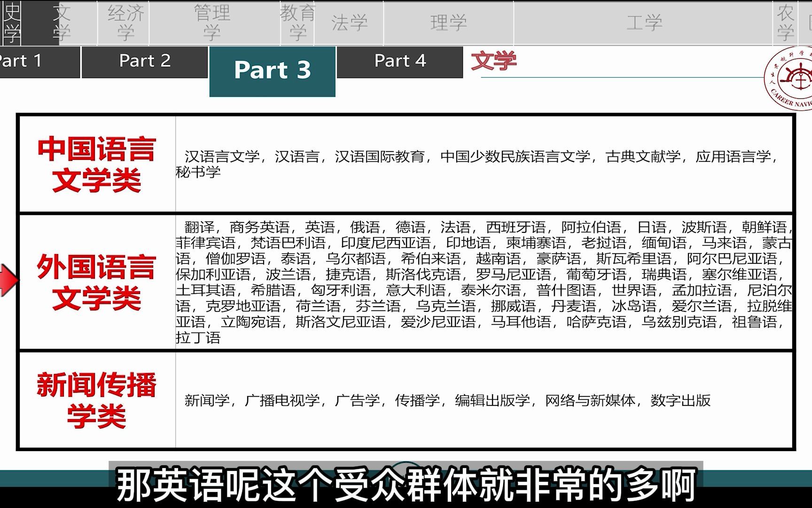Select the Part 4 tab
Screen dimensions: 812x508
point(400,62)
